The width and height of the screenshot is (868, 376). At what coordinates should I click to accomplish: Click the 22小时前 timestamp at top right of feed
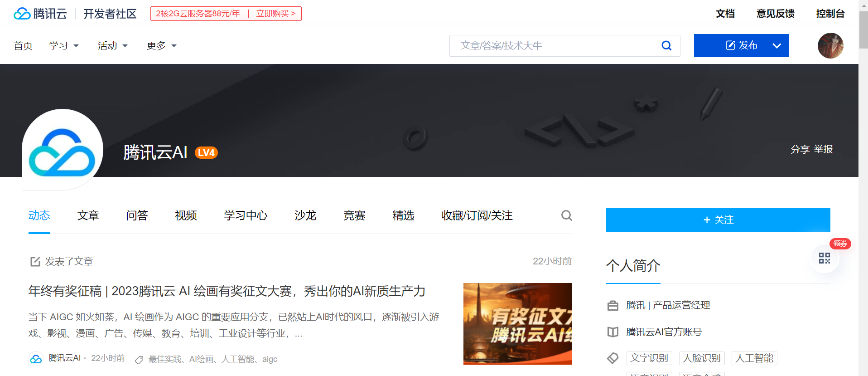point(552,261)
